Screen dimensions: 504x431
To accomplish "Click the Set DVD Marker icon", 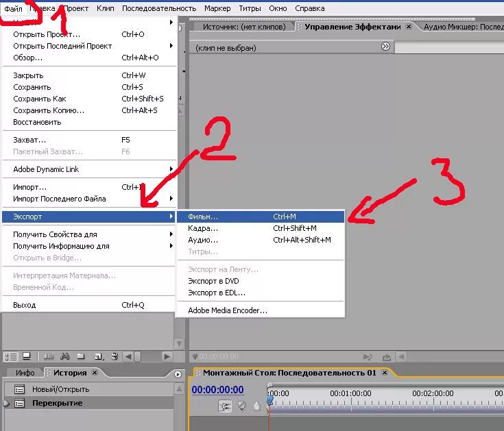I will coord(241,406).
